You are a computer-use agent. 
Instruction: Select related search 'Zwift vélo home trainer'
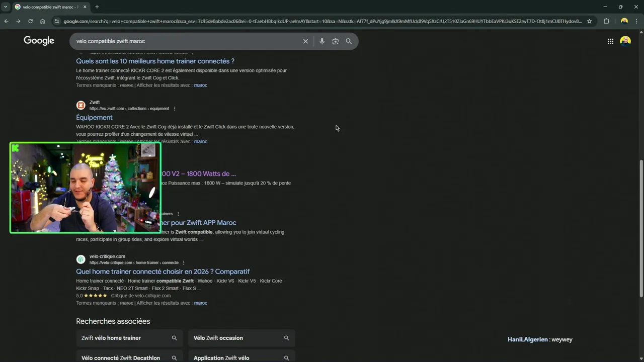point(129,338)
